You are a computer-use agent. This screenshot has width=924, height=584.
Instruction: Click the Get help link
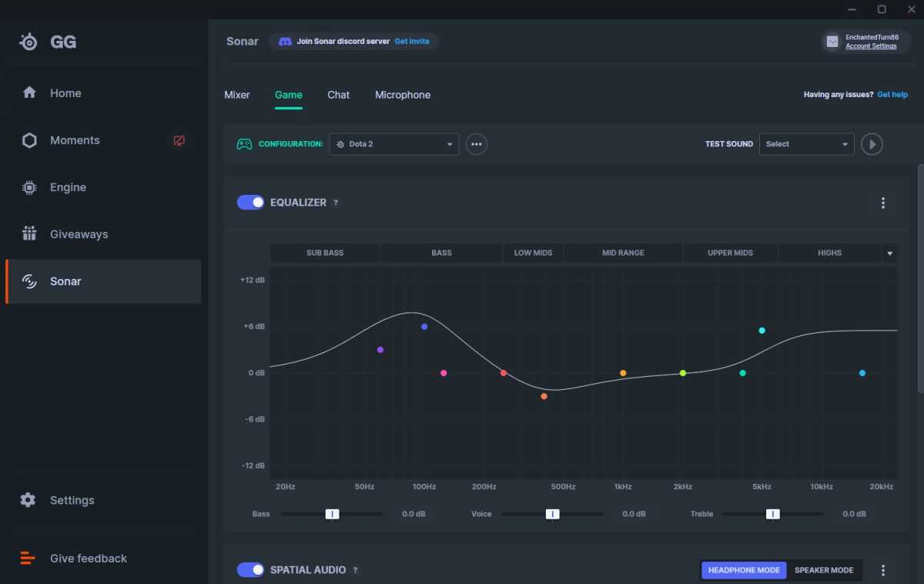[892, 95]
